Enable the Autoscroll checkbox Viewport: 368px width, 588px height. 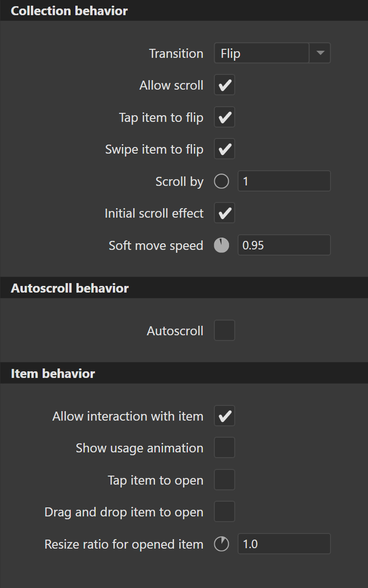(224, 331)
